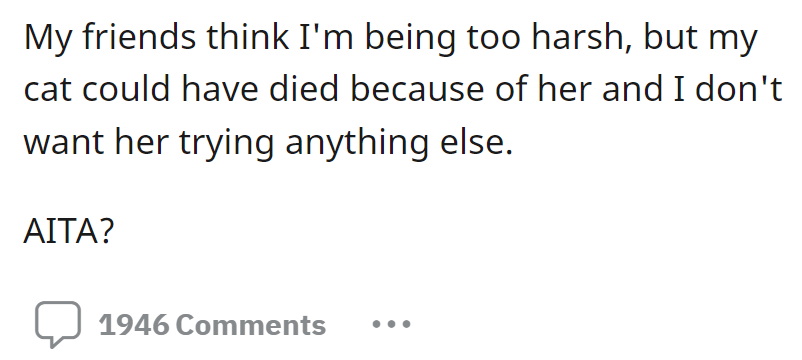Click the word 'could' in the second line
Screen dimensions: 802x360
(x=126, y=89)
